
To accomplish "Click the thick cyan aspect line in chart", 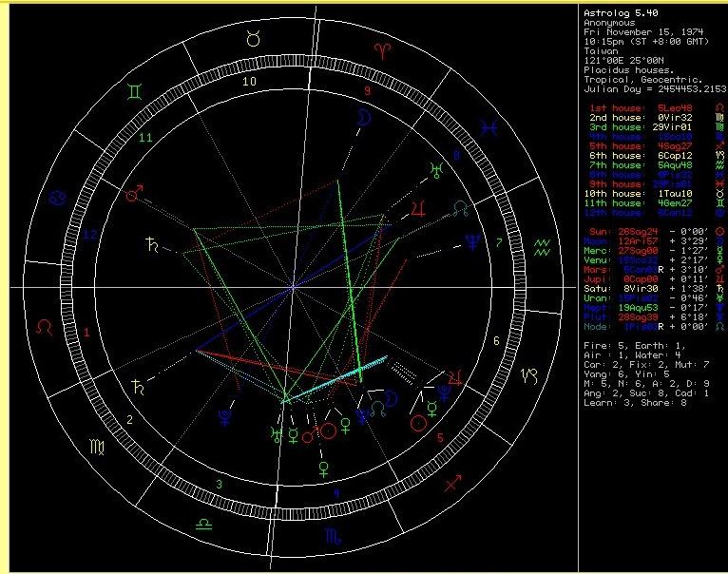I will coord(338,380).
